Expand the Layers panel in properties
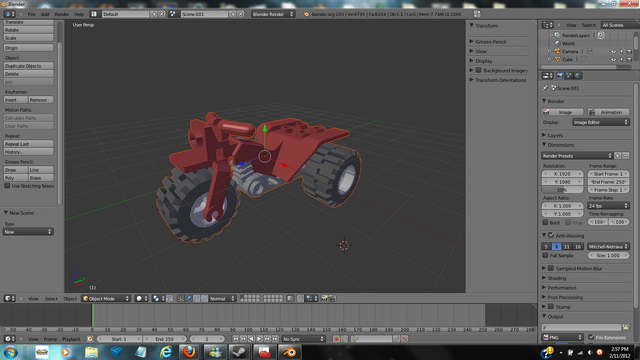 [x=555, y=135]
